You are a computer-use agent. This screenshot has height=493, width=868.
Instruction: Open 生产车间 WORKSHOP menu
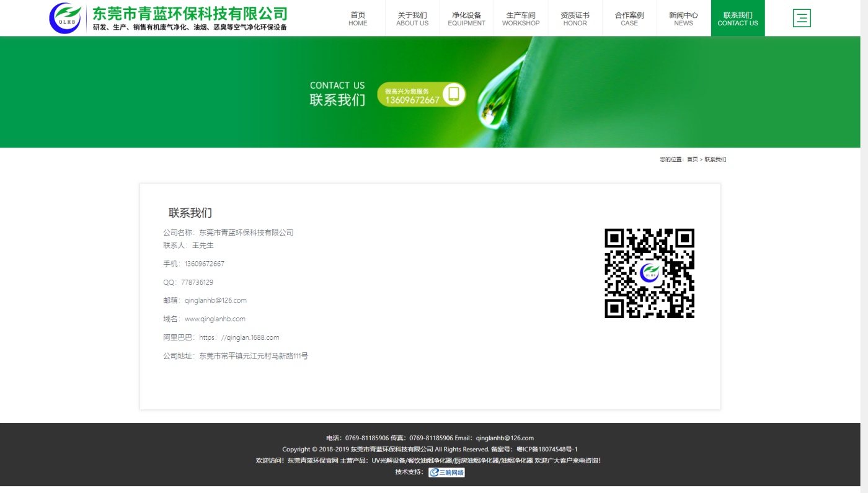click(521, 19)
